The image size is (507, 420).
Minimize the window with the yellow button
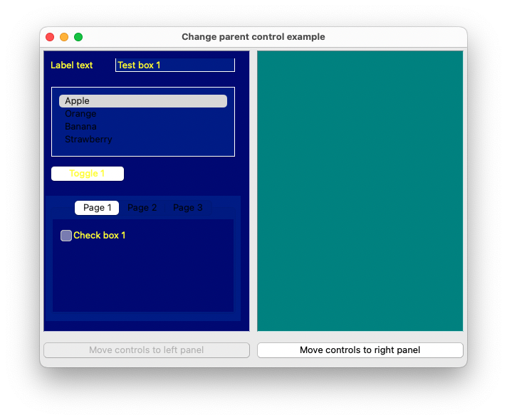click(x=64, y=37)
